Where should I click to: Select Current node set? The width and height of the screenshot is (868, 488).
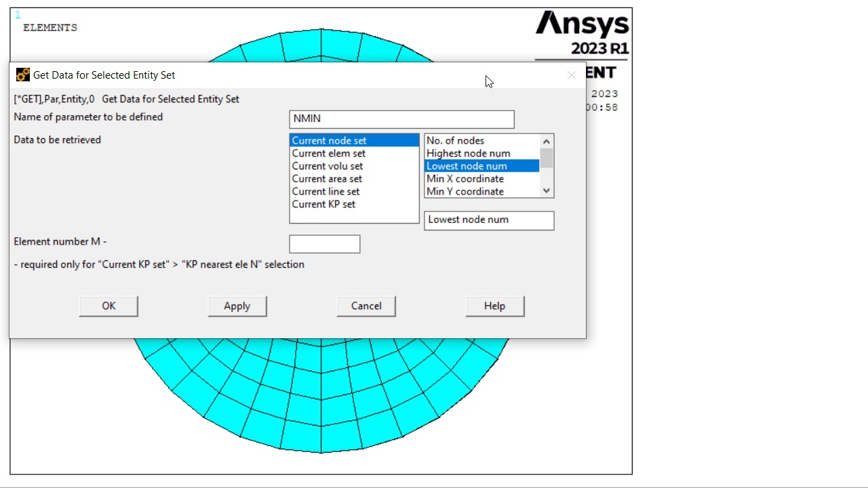355,140
